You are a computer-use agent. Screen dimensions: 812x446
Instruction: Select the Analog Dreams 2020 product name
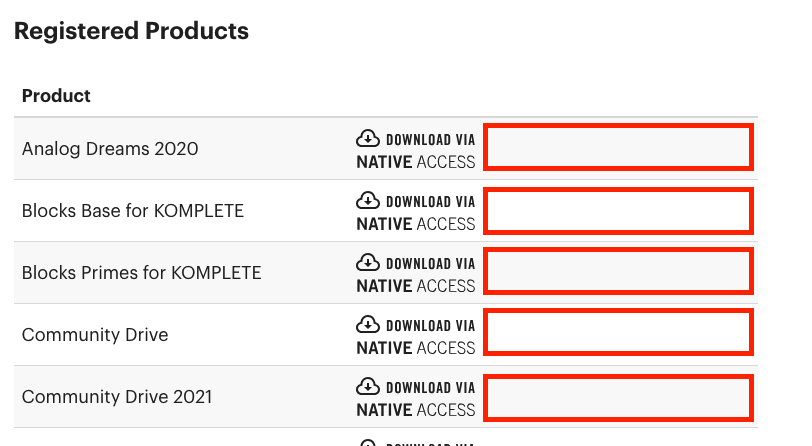(110, 149)
